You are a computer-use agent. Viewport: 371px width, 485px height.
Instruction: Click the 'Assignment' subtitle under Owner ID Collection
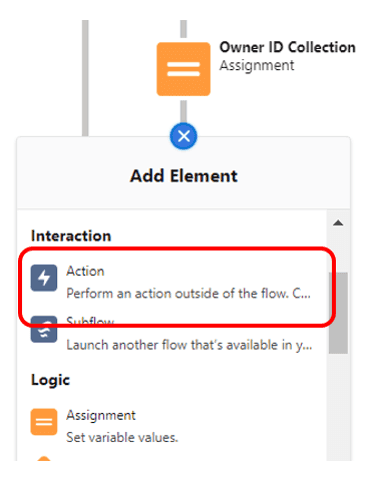tap(257, 65)
